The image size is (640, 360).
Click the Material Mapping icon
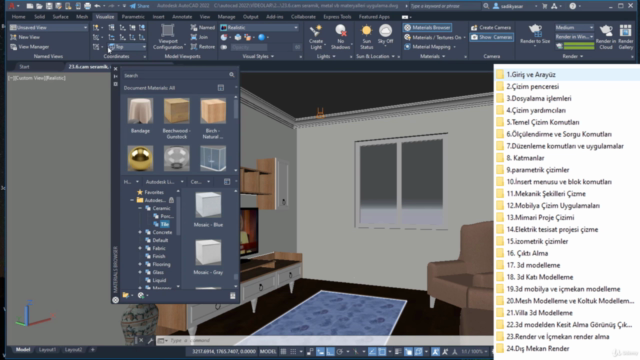[407, 47]
